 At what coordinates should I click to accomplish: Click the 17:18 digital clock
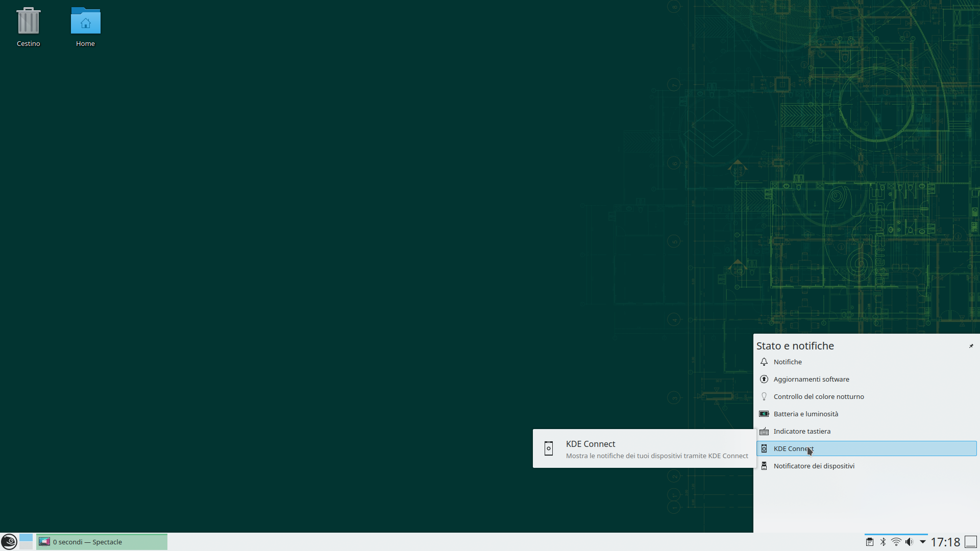pyautogui.click(x=945, y=542)
